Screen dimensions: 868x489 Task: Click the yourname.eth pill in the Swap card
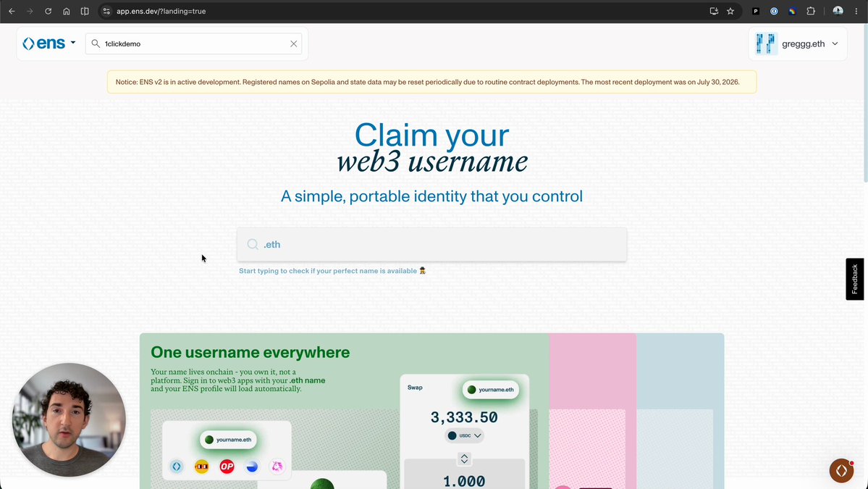[x=490, y=389]
